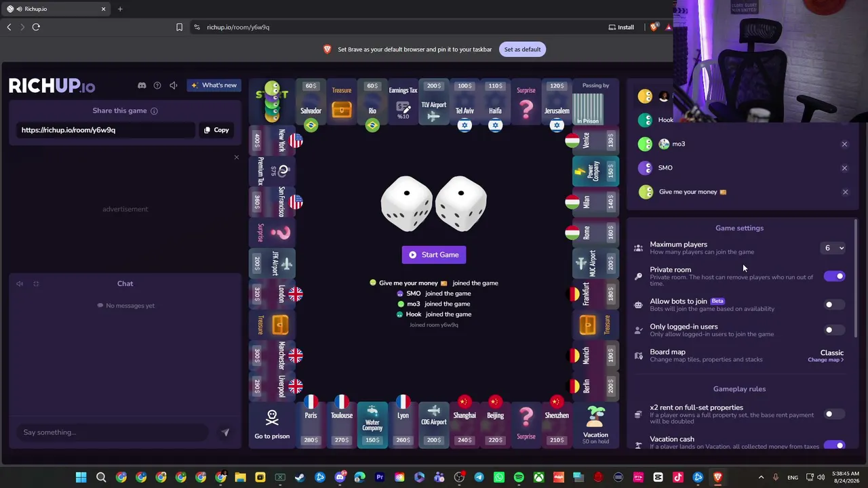The image size is (868, 488).
Task: Open Spotify from the taskbar
Action: [x=519, y=477]
